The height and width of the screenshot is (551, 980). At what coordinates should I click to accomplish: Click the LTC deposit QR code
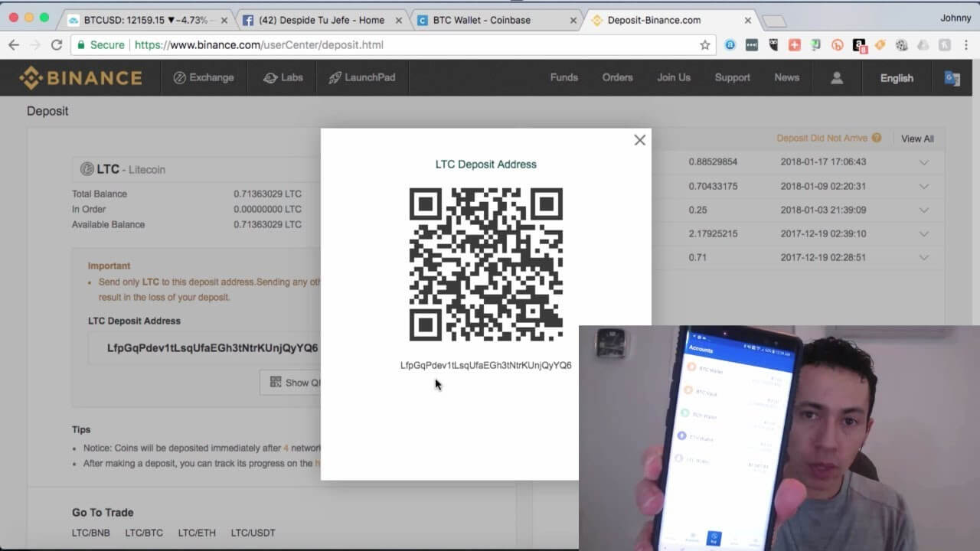tap(486, 264)
